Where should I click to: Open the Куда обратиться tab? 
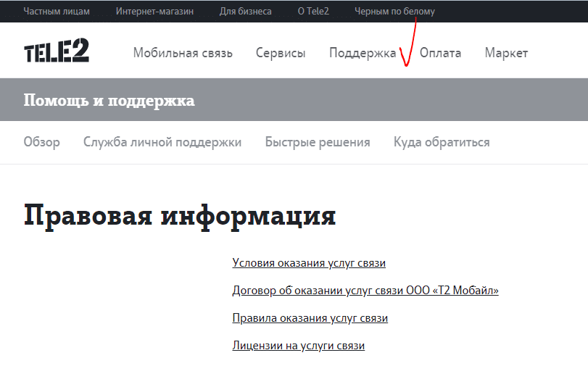click(x=442, y=142)
